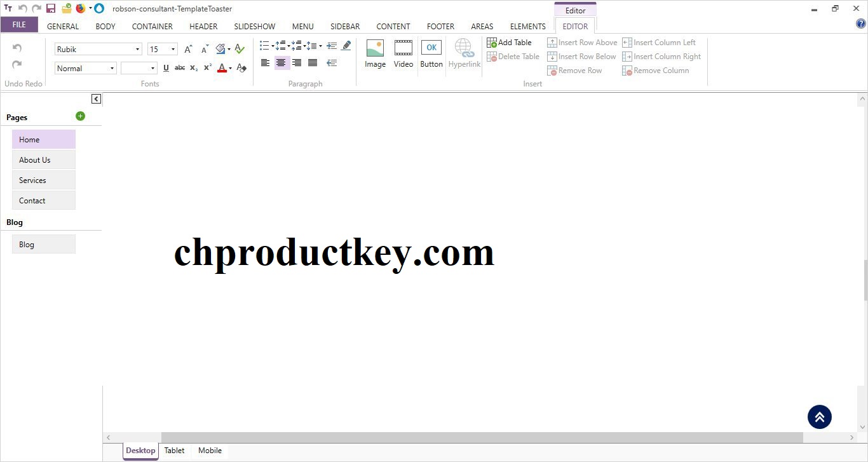
Task: Align text right
Action: pyautogui.click(x=297, y=63)
